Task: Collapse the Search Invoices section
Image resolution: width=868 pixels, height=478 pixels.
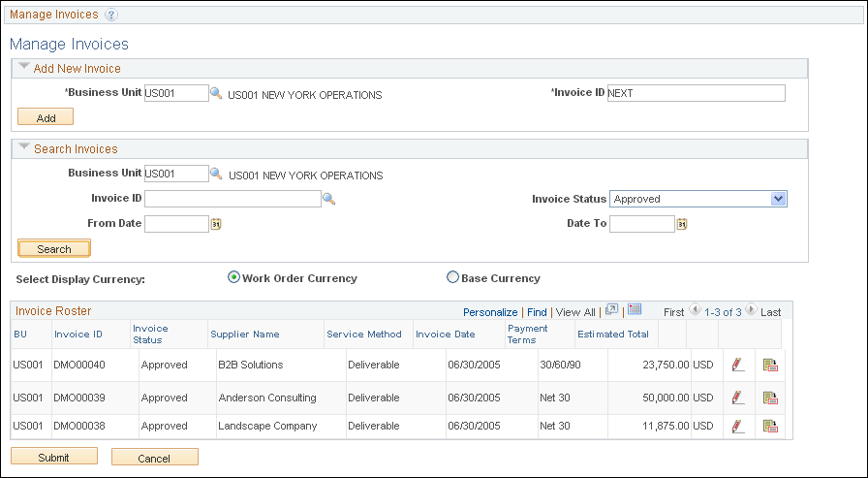Action: [24, 147]
